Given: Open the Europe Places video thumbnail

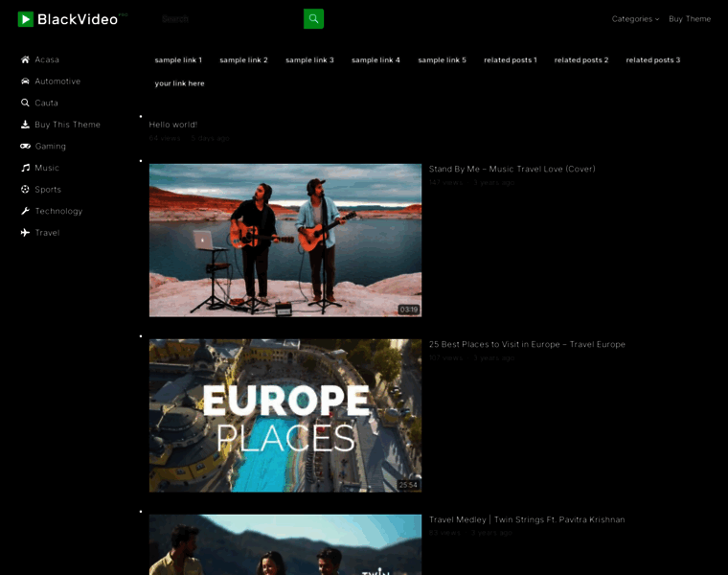Looking at the screenshot, I should (x=285, y=415).
